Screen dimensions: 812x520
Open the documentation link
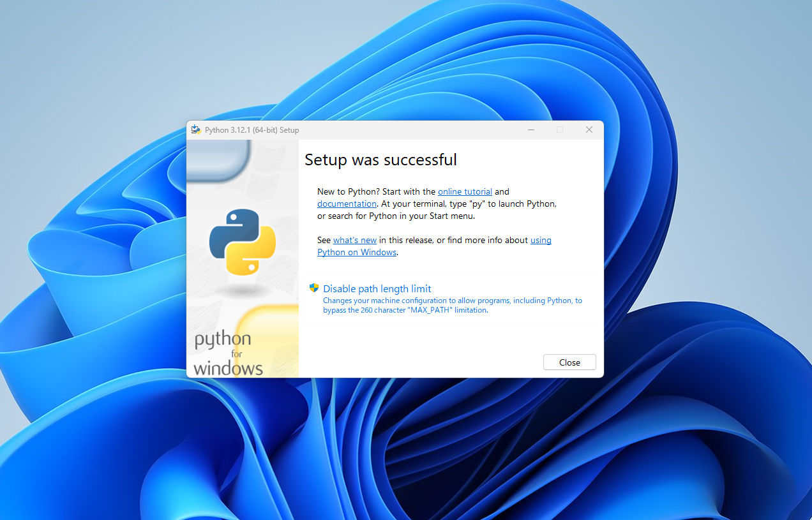[x=347, y=204]
